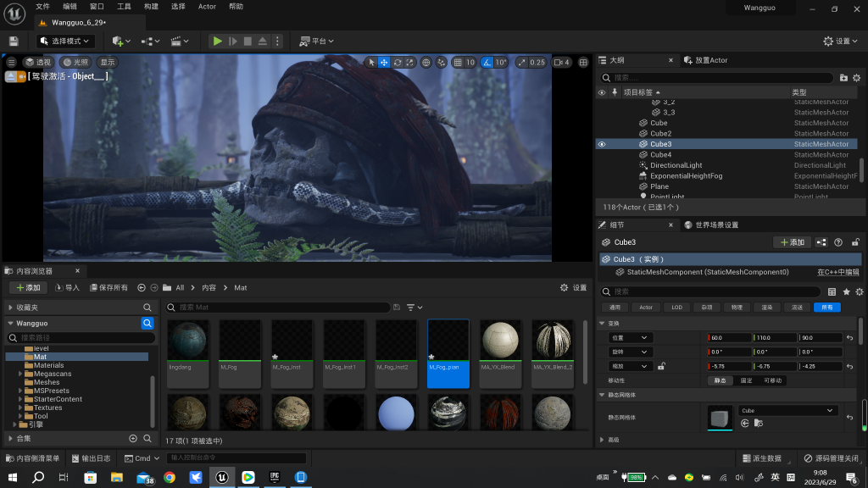Set mobility to 静态

[720, 380]
